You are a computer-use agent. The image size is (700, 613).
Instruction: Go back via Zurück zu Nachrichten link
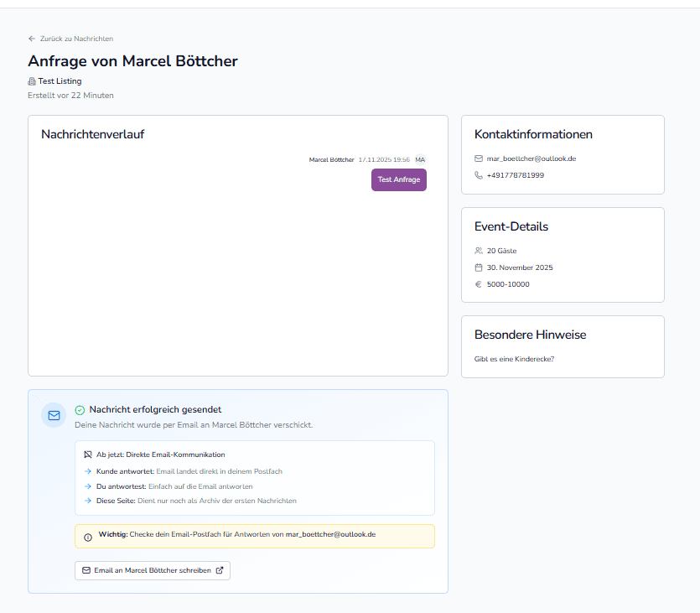[75, 39]
